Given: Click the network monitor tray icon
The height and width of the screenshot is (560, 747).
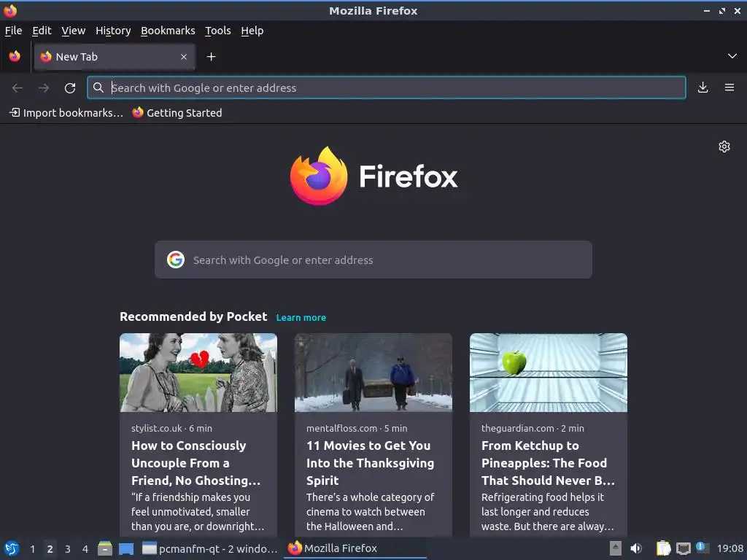Looking at the screenshot, I should pyautogui.click(x=684, y=549).
